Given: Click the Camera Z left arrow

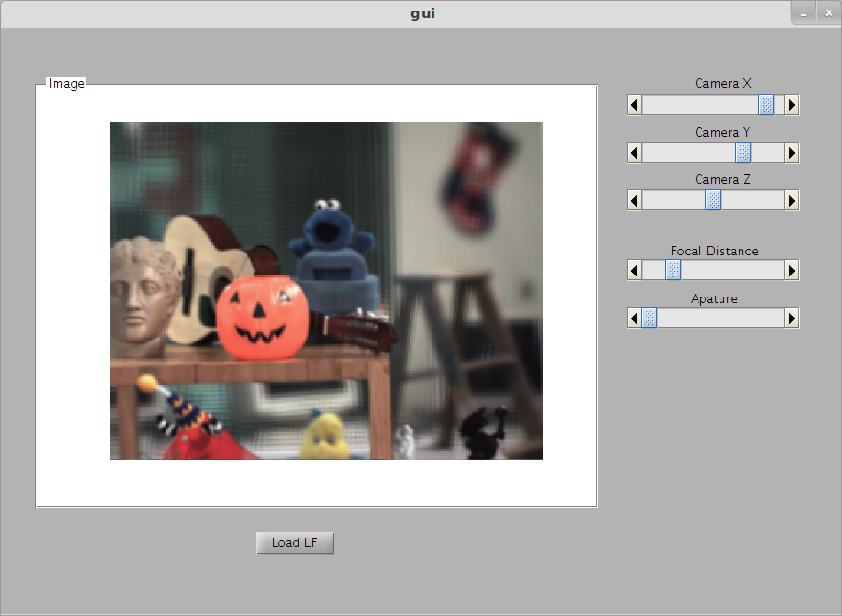Looking at the screenshot, I should click(x=634, y=201).
